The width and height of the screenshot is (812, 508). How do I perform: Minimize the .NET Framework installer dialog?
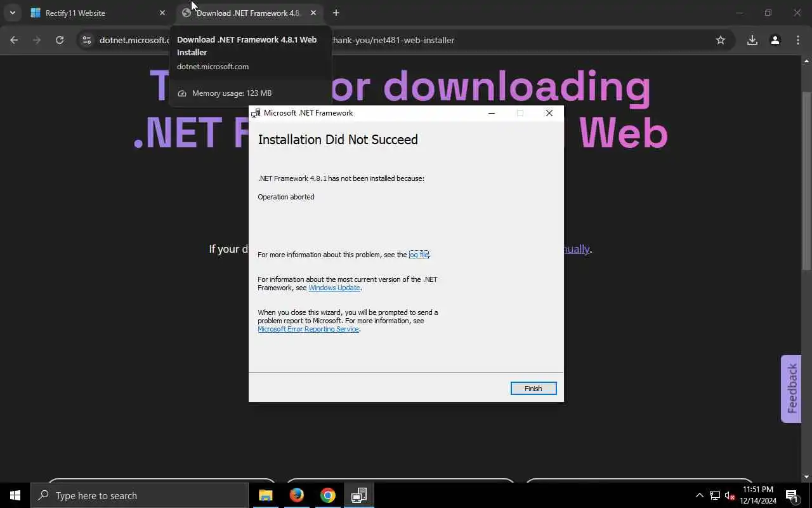tap(491, 113)
